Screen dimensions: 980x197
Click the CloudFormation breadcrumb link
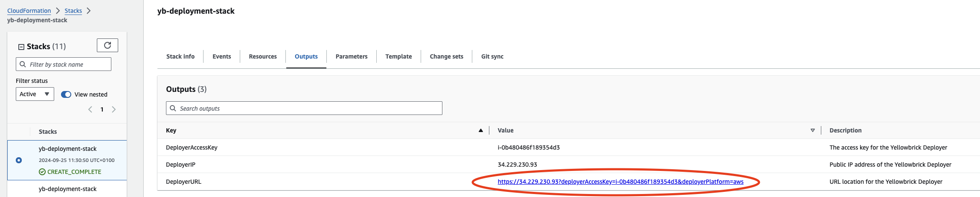[x=29, y=11]
